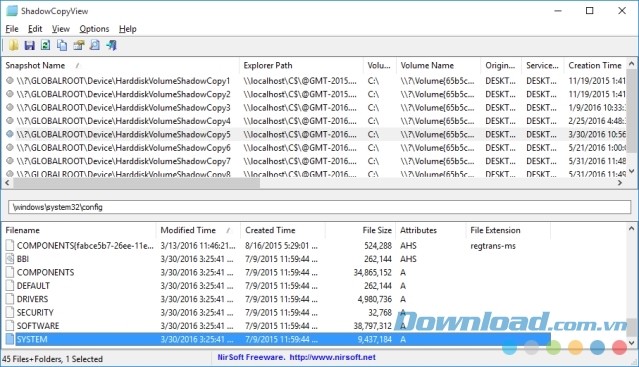Screen dimensions: 639x367
Task: Select the COMPONENTS{fabce5b7 regtrans-ms file
Action: (277, 246)
